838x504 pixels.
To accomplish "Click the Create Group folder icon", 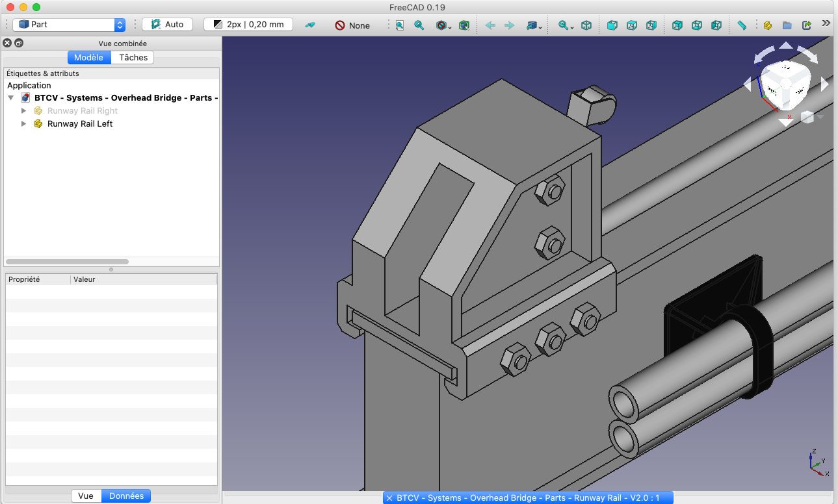I will point(787,25).
